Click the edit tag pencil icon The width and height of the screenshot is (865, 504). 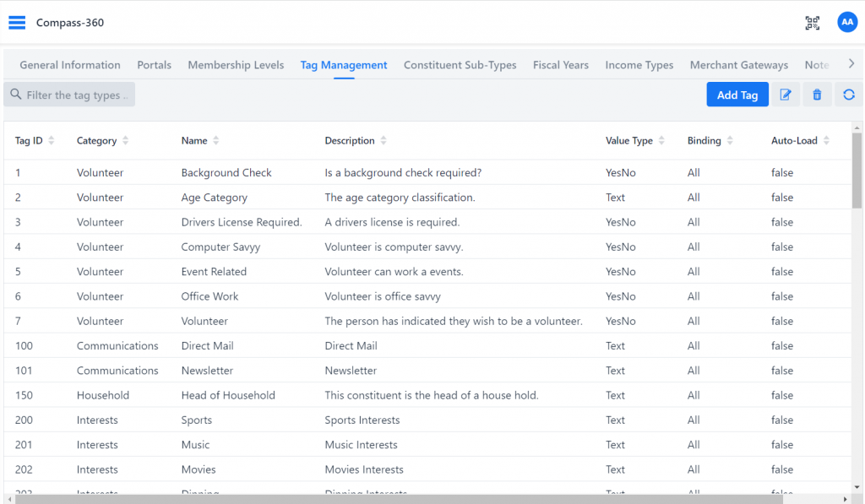click(786, 95)
